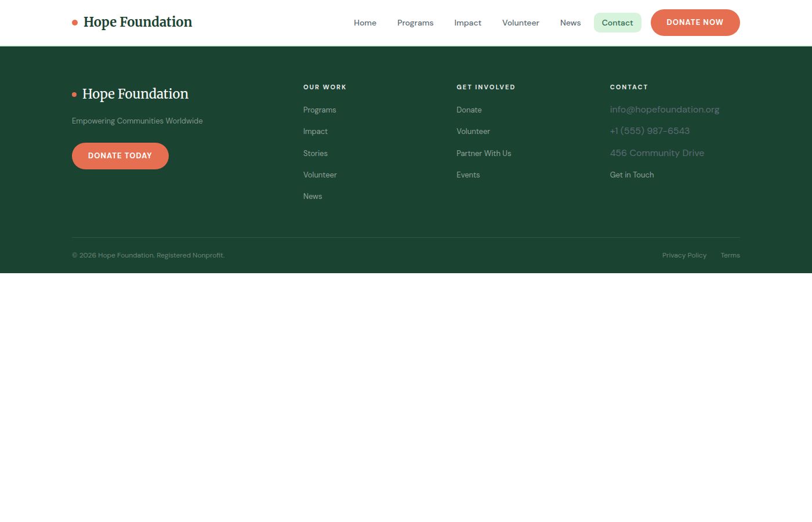
Task: Click the 456 Community Drive address
Action: 657,153
